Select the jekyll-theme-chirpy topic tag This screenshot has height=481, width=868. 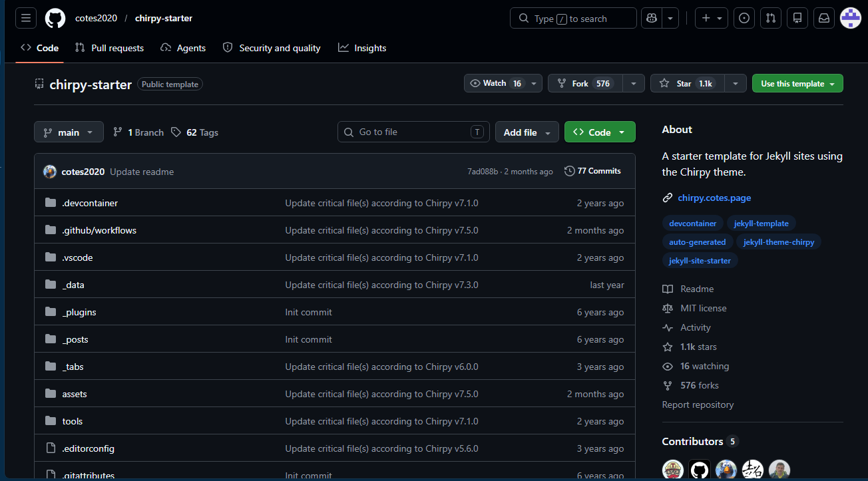[779, 241]
